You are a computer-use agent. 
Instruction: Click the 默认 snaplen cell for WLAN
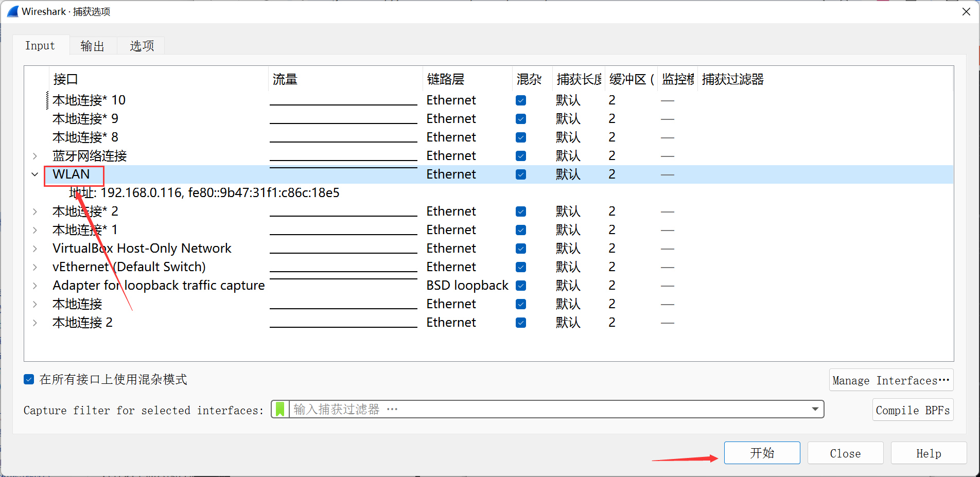click(568, 174)
